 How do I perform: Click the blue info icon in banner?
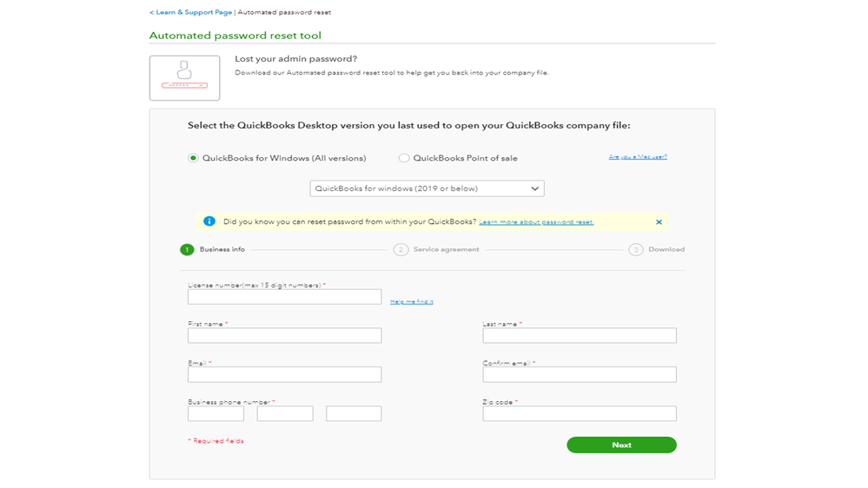click(x=209, y=221)
